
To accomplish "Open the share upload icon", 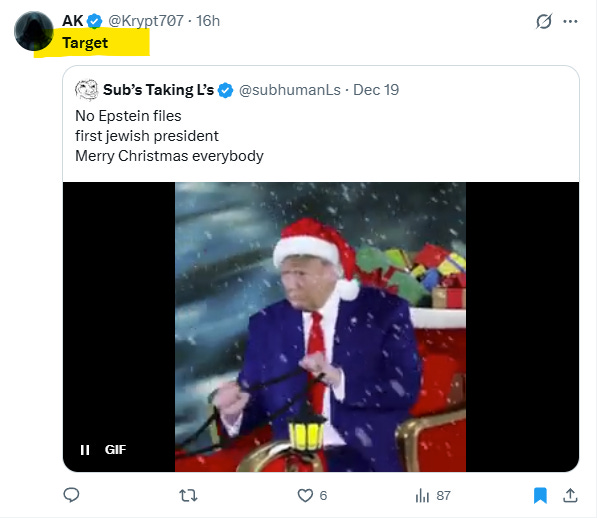I will pos(570,495).
